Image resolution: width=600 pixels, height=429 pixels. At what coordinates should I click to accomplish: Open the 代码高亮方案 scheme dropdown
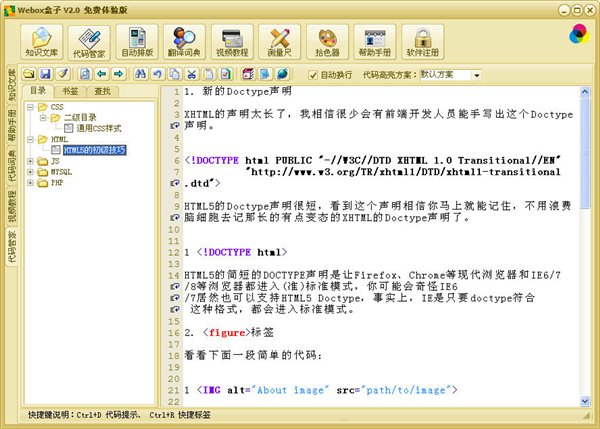click(476, 75)
